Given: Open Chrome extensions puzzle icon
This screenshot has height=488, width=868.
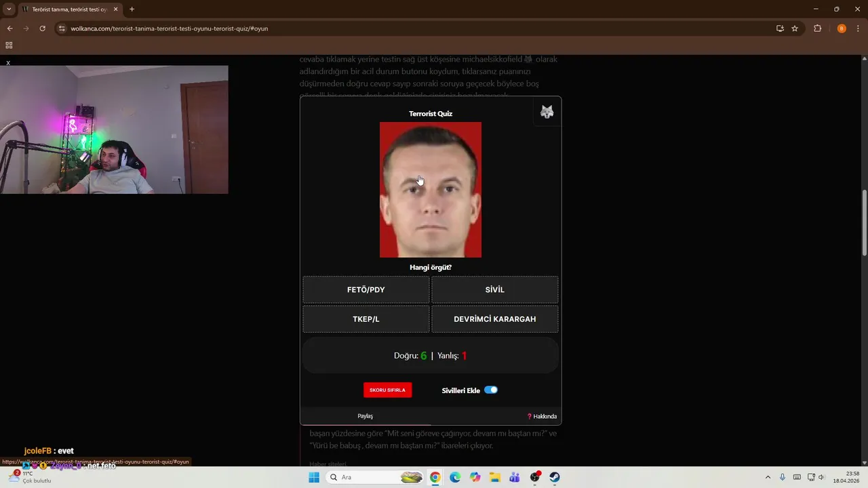Looking at the screenshot, I should [817, 28].
